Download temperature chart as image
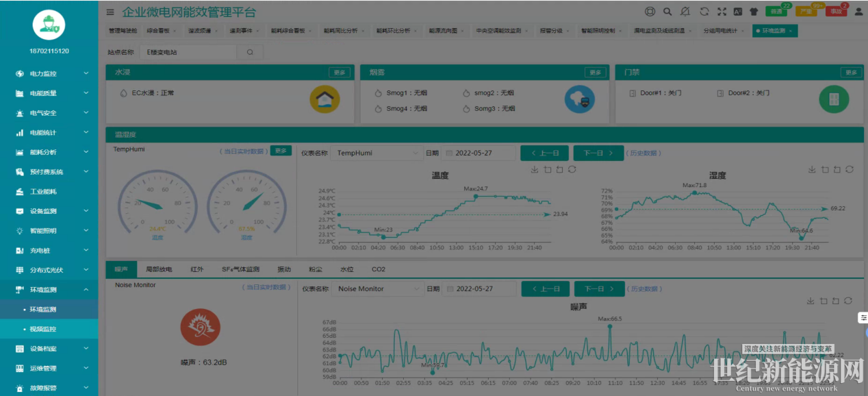 tap(535, 169)
